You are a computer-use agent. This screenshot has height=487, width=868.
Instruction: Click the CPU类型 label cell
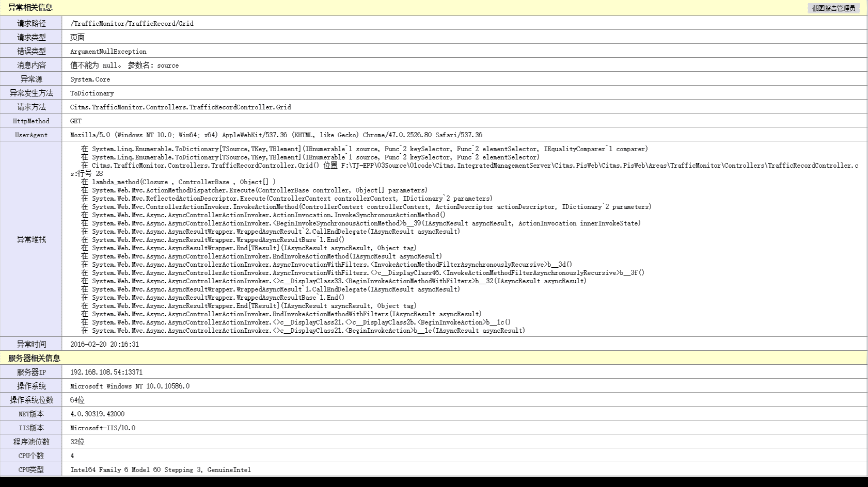(31, 469)
